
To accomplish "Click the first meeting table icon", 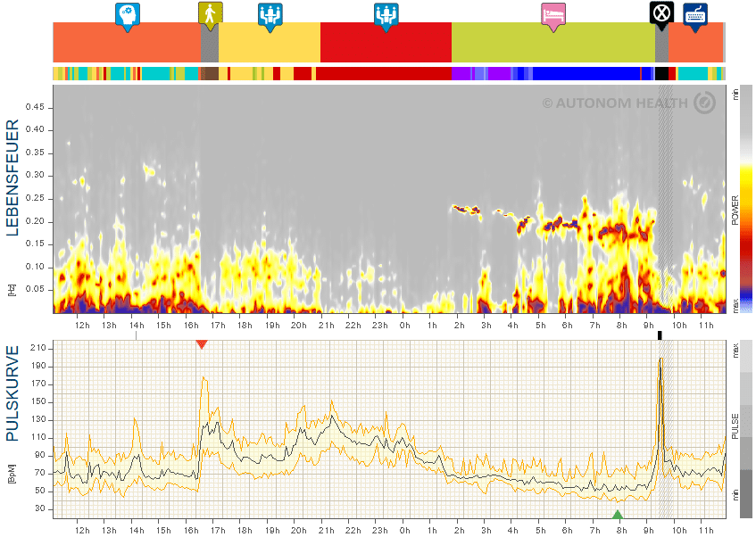I will pyautogui.click(x=270, y=16).
